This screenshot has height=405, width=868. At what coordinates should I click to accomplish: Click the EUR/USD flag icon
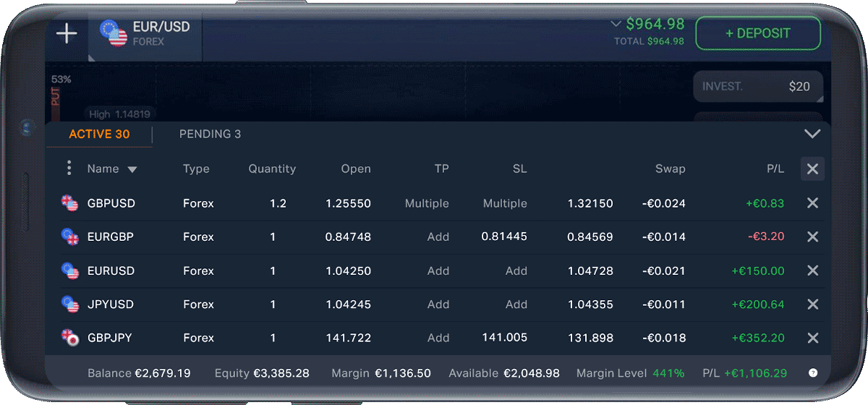pos(114,33)
